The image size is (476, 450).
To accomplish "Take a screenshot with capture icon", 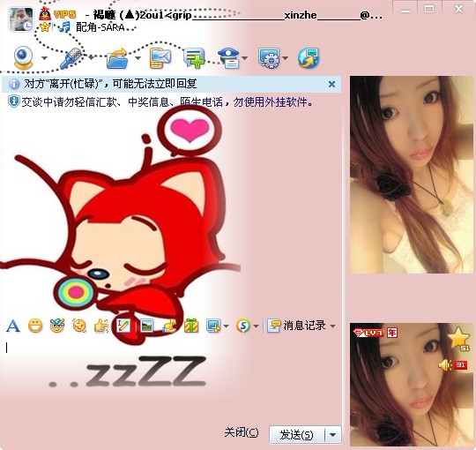I will (x=213, y=326).
